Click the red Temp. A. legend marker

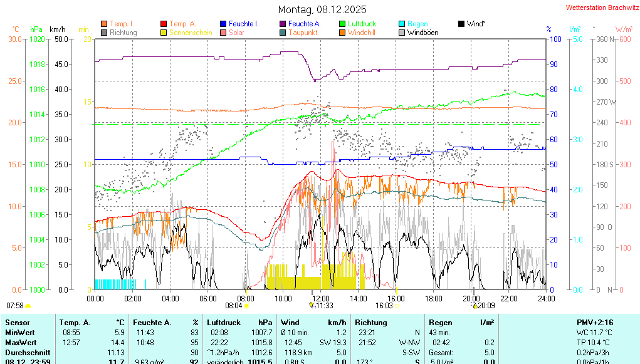pyautogui.click(x=164, y=24)
